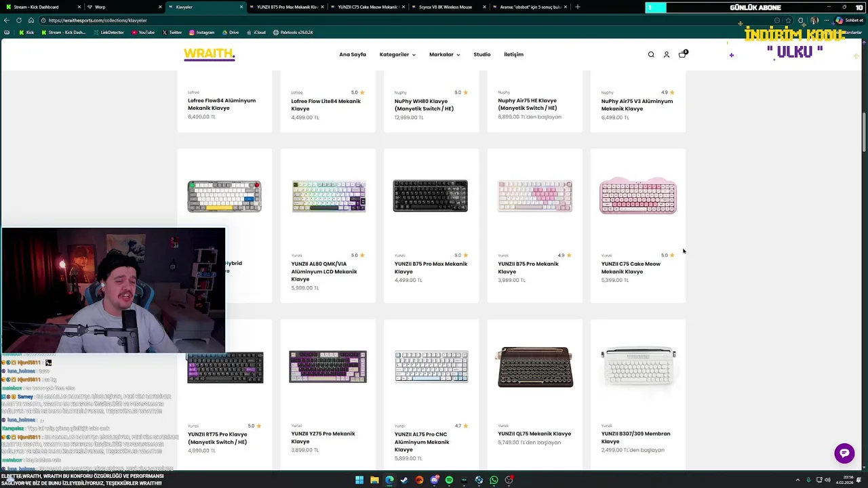Click the address bar URL
Viewport: 868px width, 488px height.
(x=98, y=20)
